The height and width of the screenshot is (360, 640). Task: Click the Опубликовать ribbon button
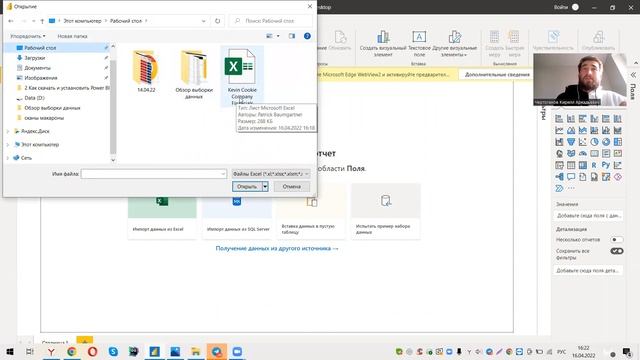point(598,41)
